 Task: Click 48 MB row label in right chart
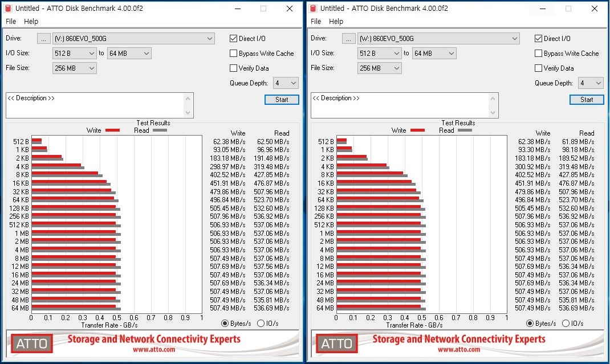325,300
